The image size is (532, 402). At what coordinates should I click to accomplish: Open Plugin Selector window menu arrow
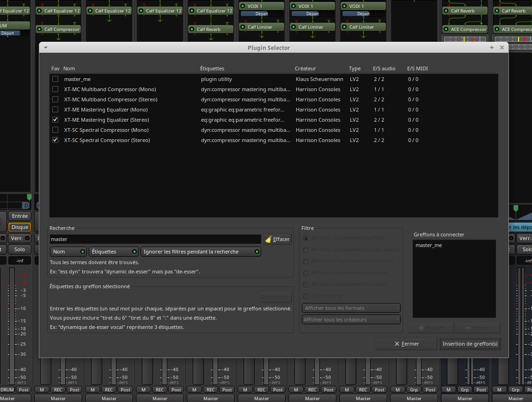tap(46, 48)
